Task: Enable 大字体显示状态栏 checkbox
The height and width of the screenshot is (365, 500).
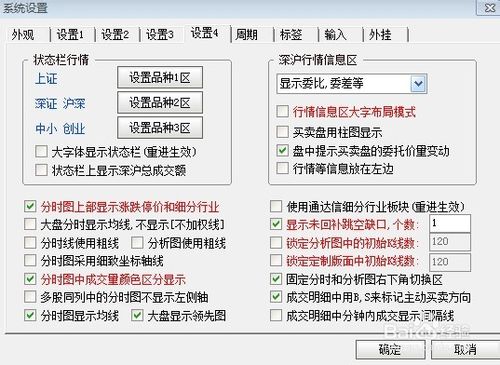Action: (42, 152)
